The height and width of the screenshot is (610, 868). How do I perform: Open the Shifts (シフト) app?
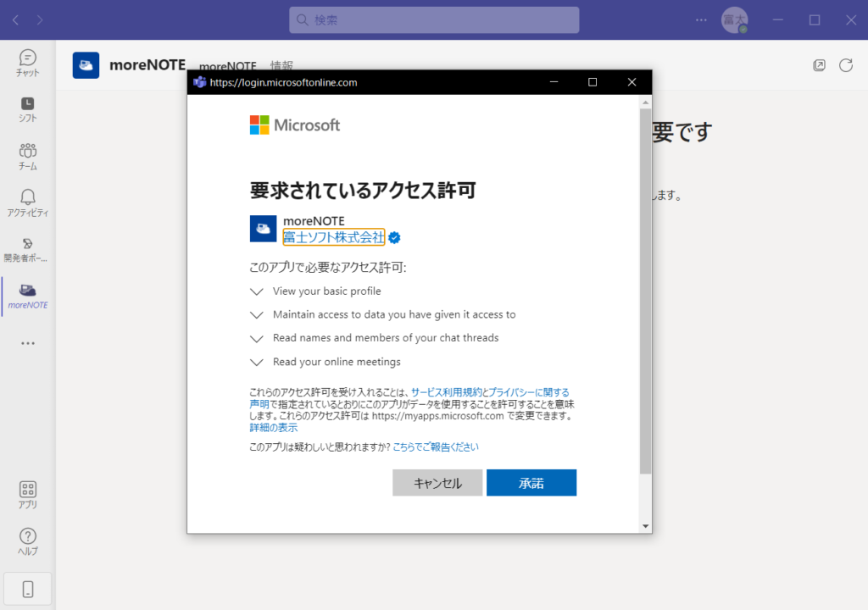(x=28, y=109)
